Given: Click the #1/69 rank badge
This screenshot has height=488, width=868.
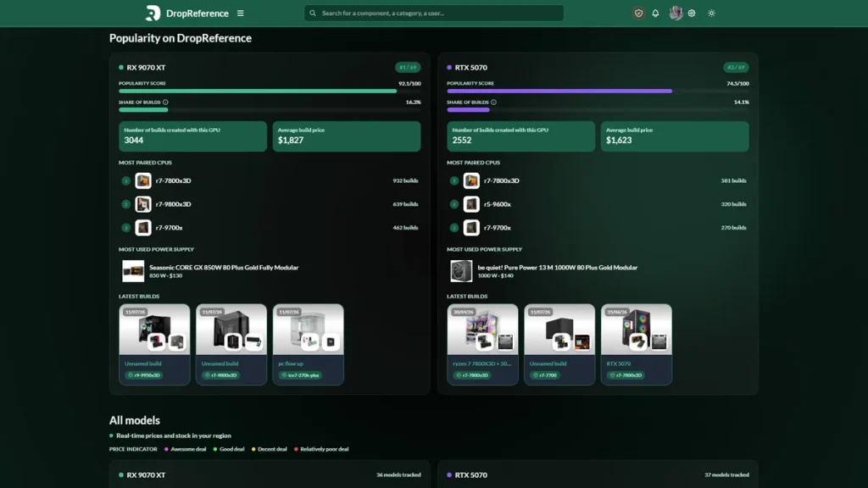Looking at the screenshot, I should pos(408,68).
